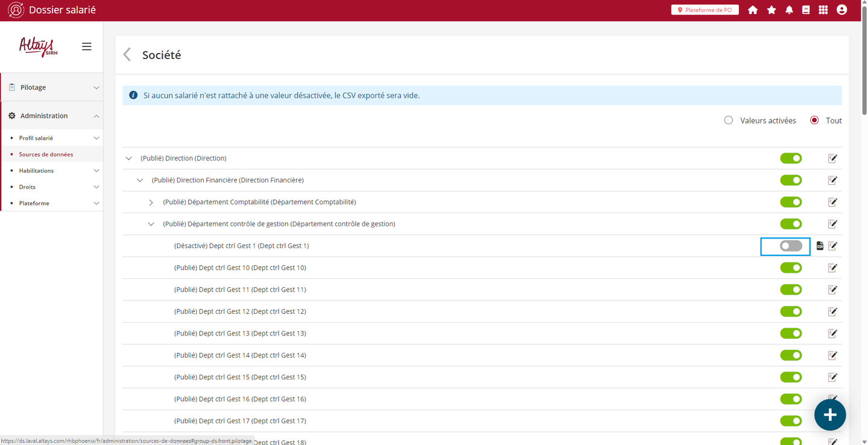Image resolution: width=868 pixels, height=445 pixels.
Task: Click the Plateforme de PO button
Action: [x=705, y=10]
